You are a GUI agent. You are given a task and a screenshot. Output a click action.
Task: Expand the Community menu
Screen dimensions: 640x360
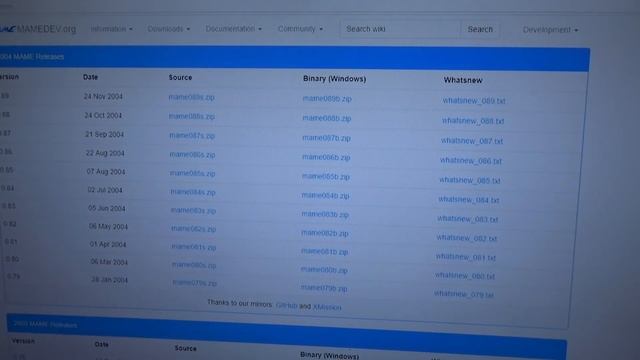pos(300,29)
